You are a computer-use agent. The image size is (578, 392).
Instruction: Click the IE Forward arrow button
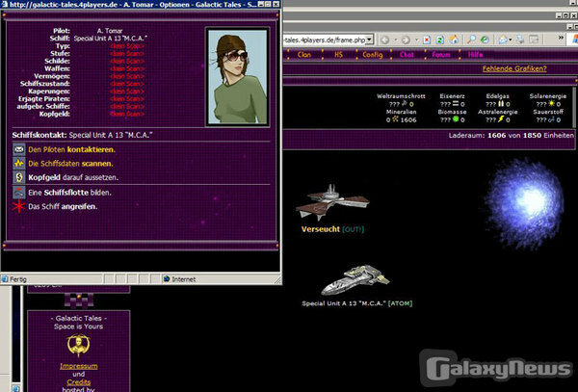point(406,39)
